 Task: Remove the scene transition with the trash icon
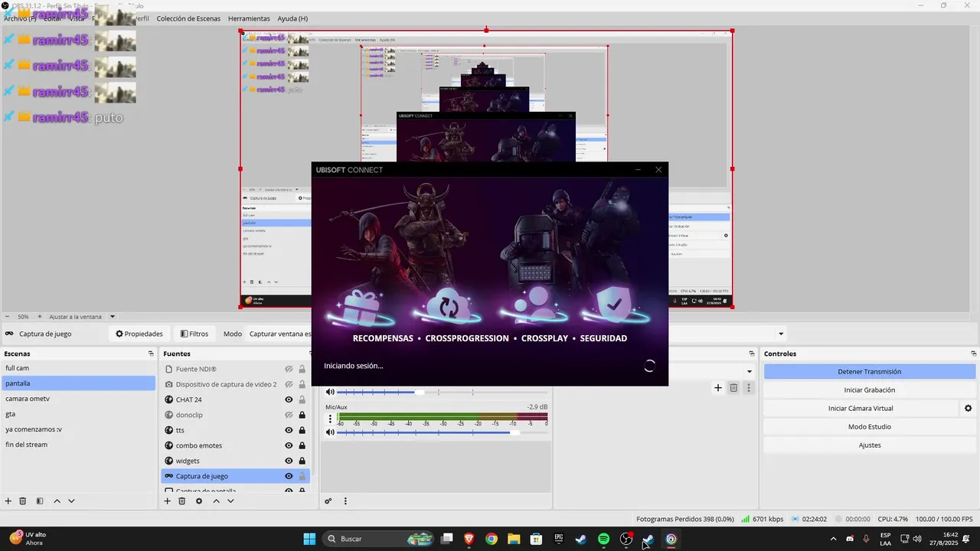[x=733, y=388]
